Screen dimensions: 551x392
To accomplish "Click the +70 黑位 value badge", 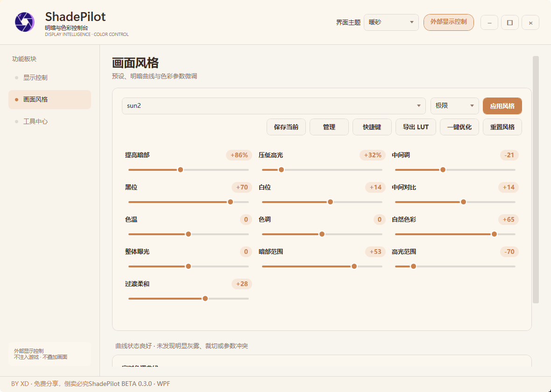I will 242,187.
